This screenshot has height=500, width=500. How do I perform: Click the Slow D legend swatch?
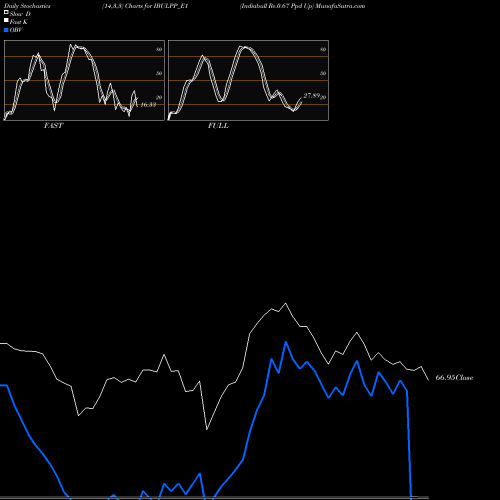[x=6, y=12]
